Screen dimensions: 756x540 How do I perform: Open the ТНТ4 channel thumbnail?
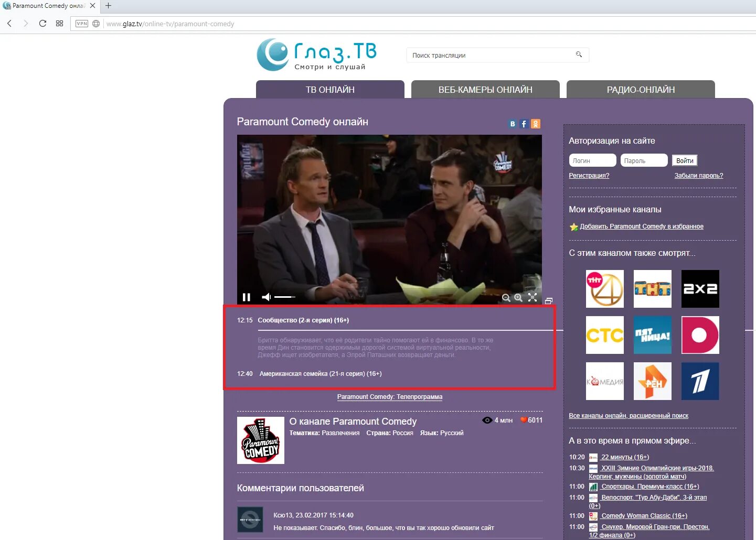tap(605, 289)
